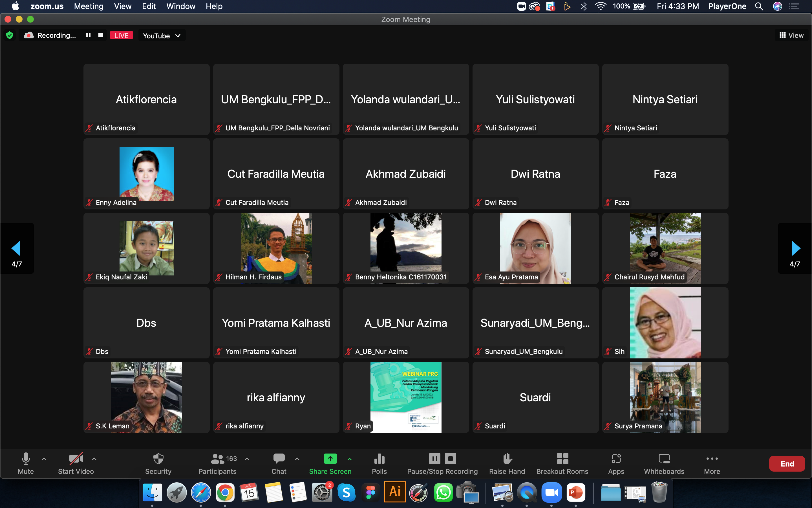Open the Edit menu
This screenshot has width=812, height=508.
(x=149, y=6)
